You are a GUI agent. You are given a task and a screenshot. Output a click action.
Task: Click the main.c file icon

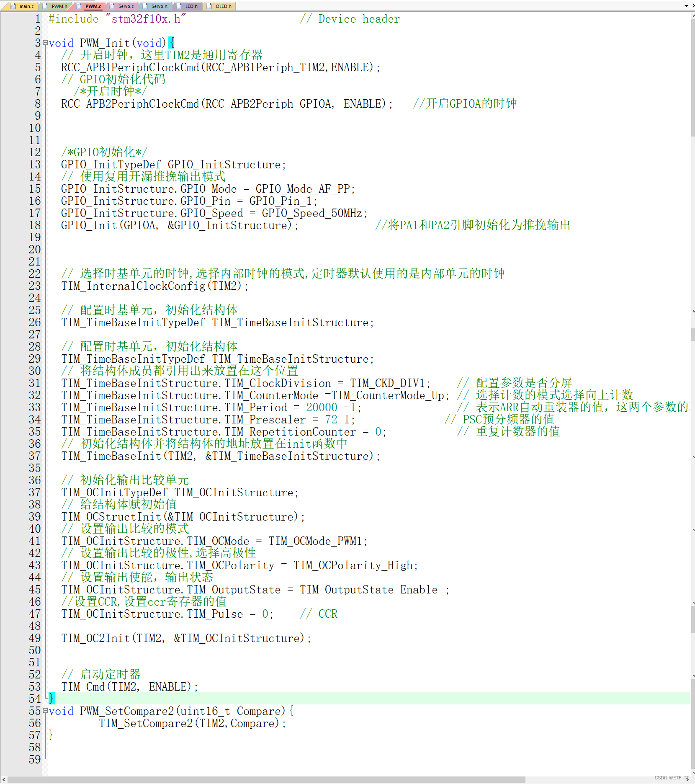point(13,6)
